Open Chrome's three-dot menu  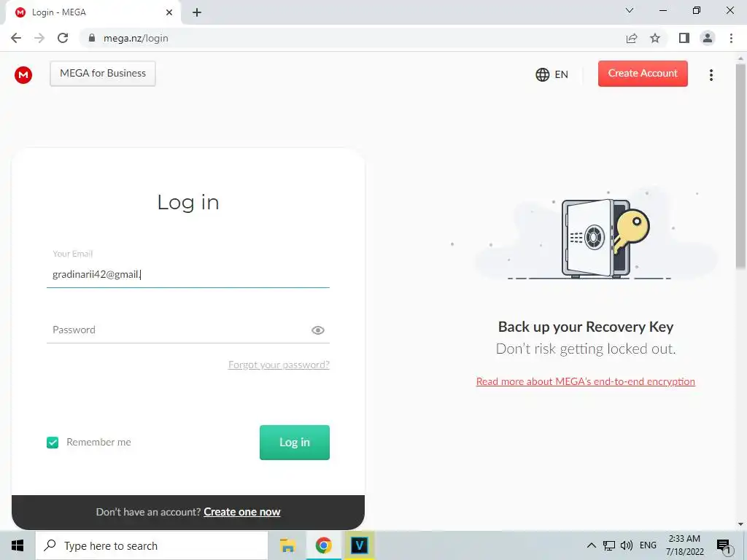[731, 38]
